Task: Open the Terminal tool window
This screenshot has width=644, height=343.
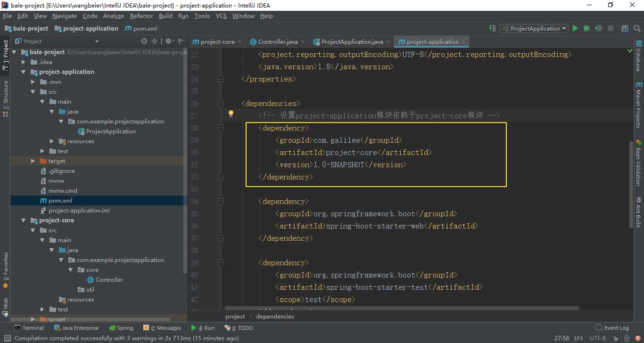Action: click(29, 328)
